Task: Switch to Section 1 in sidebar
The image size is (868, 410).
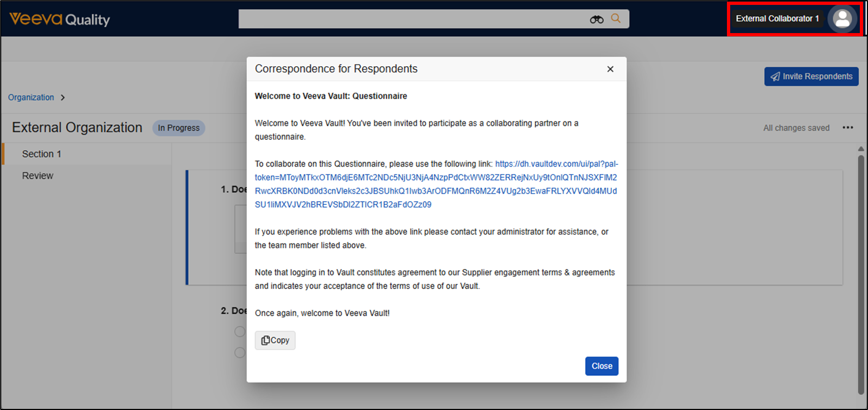Action: click(x=42, y=154)
